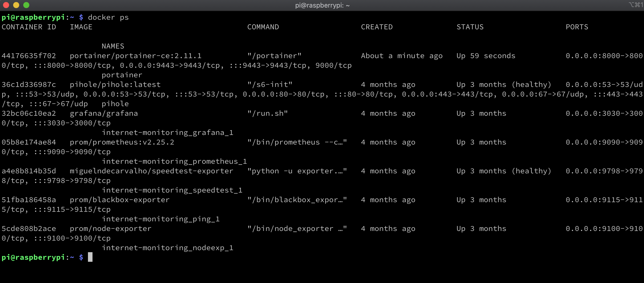Click the yellow minimize button
The height and width of the screenshot is (283, 644).
[x=17, y=5]
